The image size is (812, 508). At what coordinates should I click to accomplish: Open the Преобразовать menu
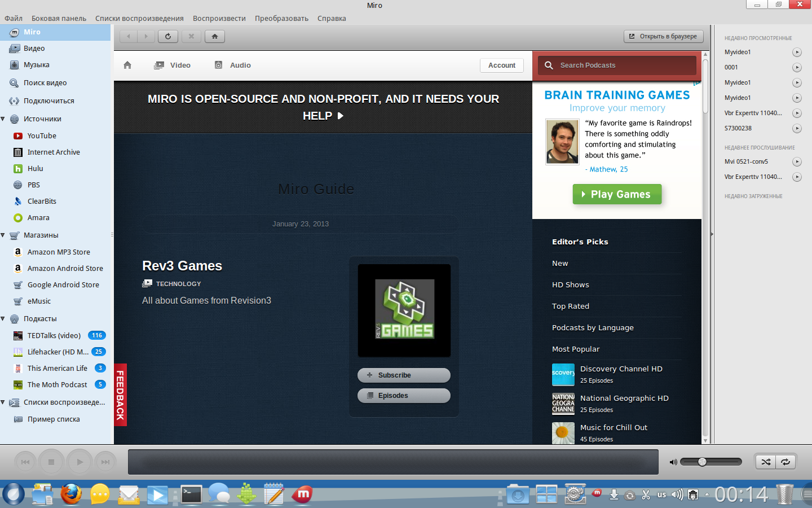pos(281,19)
